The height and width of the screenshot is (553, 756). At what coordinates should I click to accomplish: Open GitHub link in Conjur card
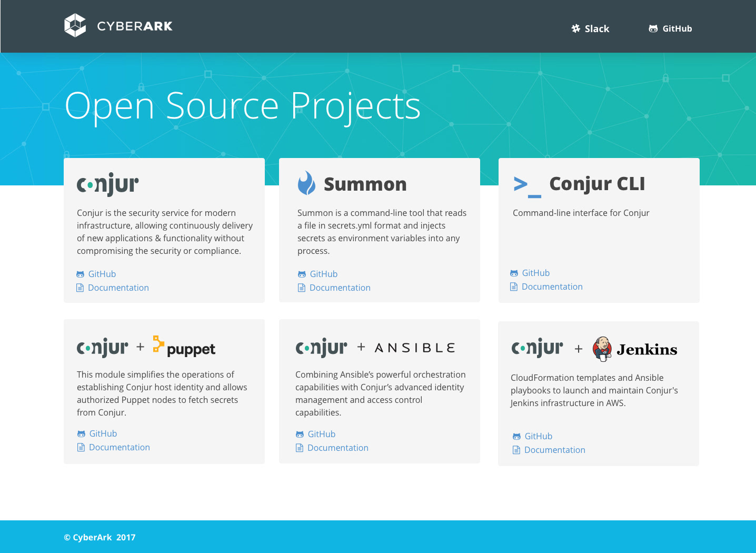pyautogui.click(x=102, y=274)
